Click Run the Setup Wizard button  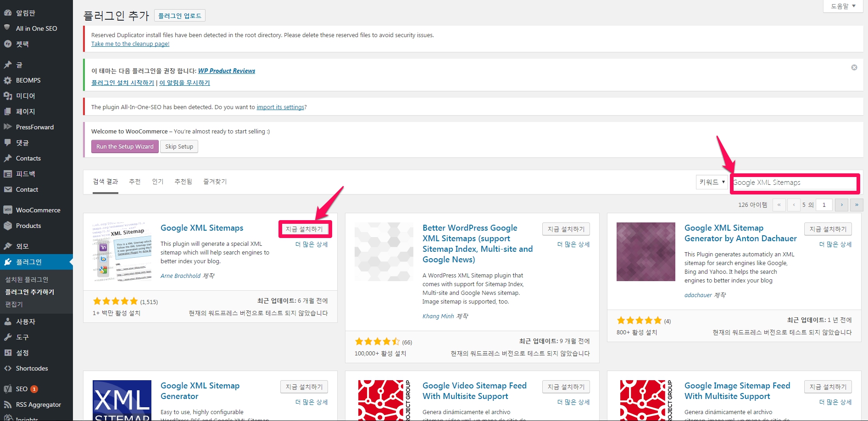(x=125, y=147)
